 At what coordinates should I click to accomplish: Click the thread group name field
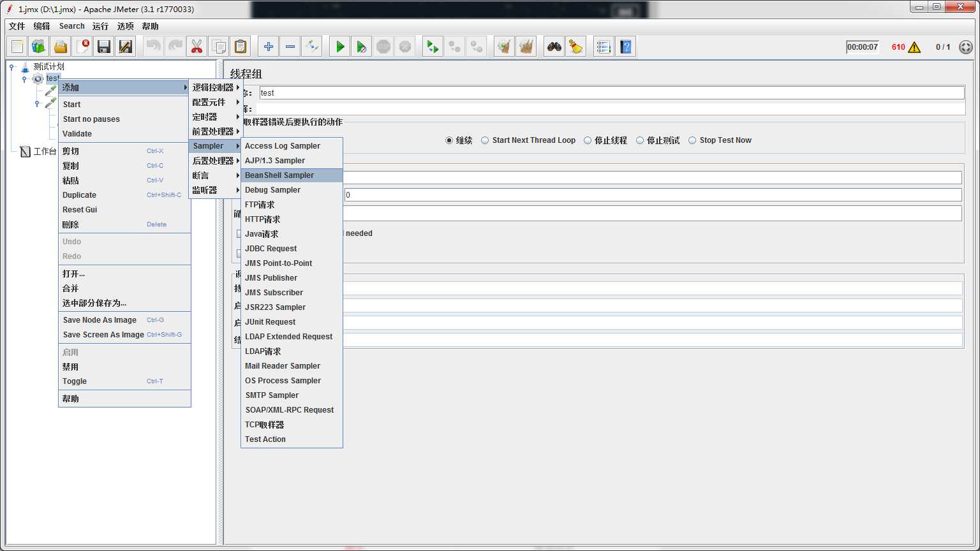pyautogui.click(x=612, y=93)
